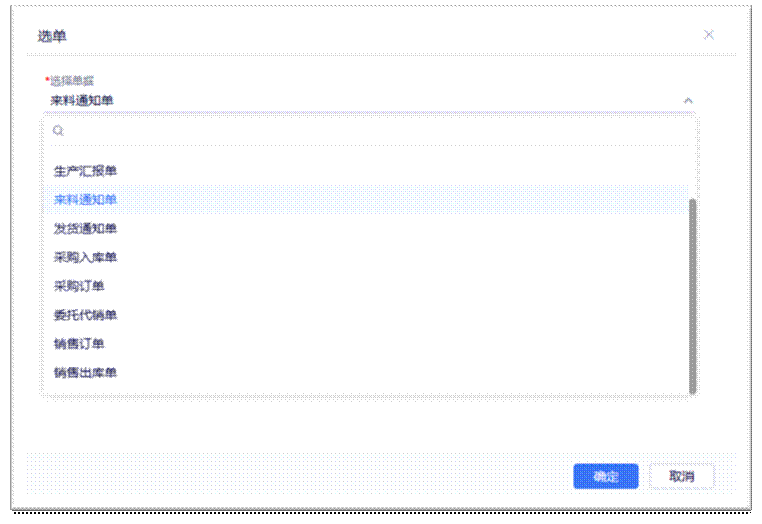Click the dropdown list's vertical scrollbar thumb
The width and height of the screenshot is (762, 524).
(692, 295)
